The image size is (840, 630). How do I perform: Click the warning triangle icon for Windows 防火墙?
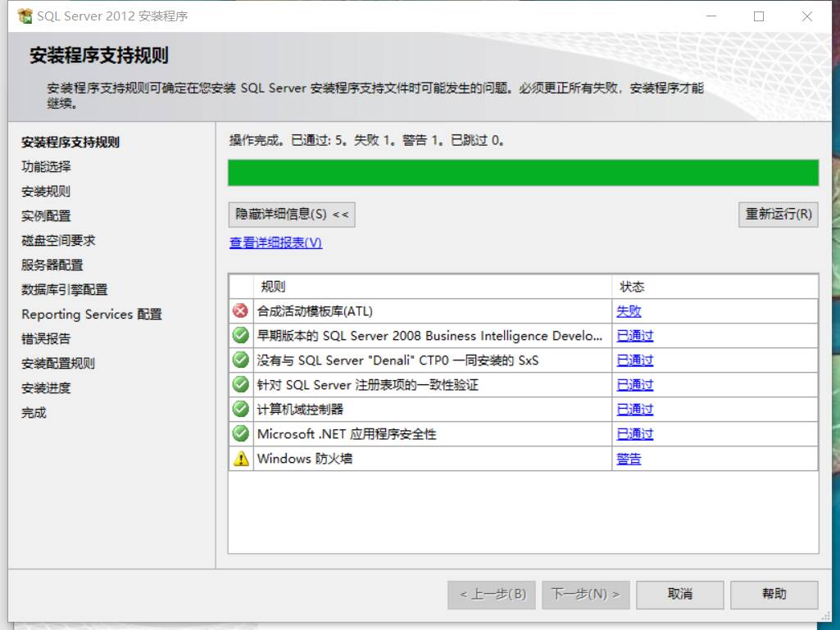(240, 458)
